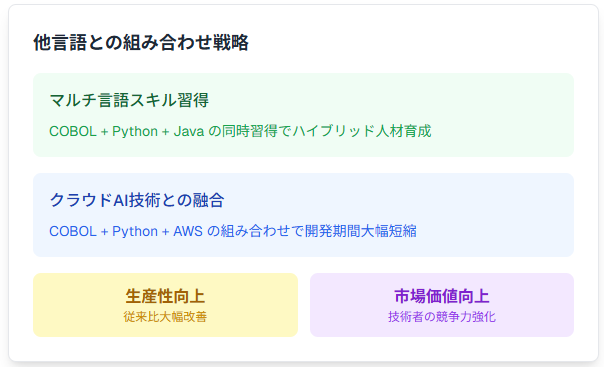
Task: Click the 市場価値向上 bold title
Action: pyautogui.click(x=442, y=296)
